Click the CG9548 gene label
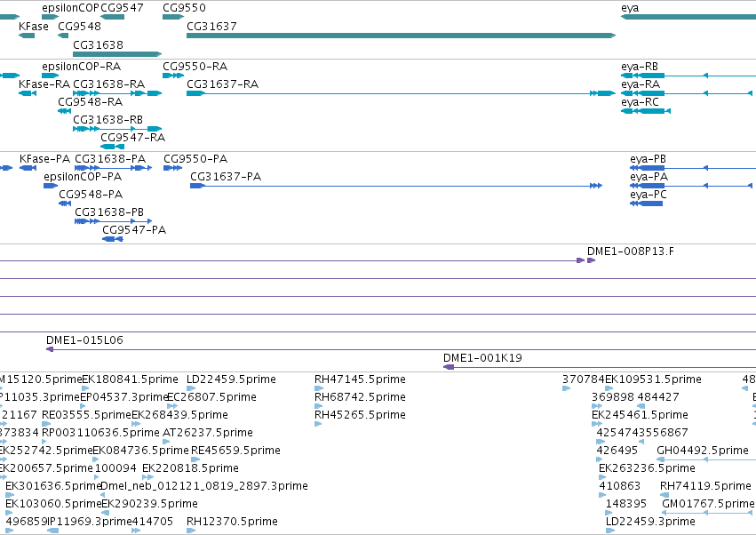Image resolution: width=756 pixels, height=535 pixels. 80,27
